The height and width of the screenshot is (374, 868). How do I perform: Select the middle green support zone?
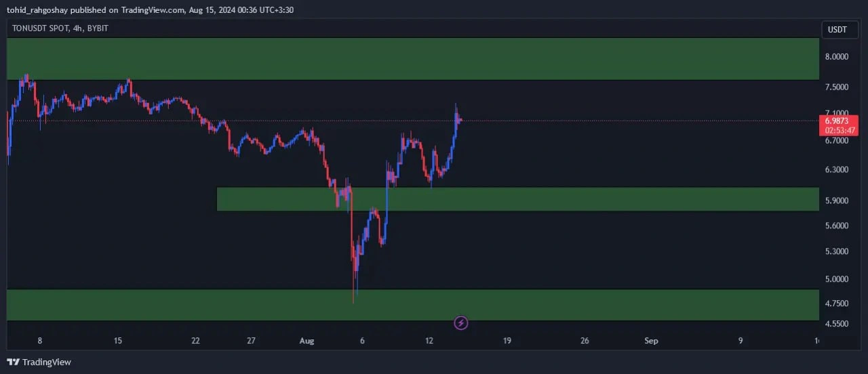[x=517, y=199]
